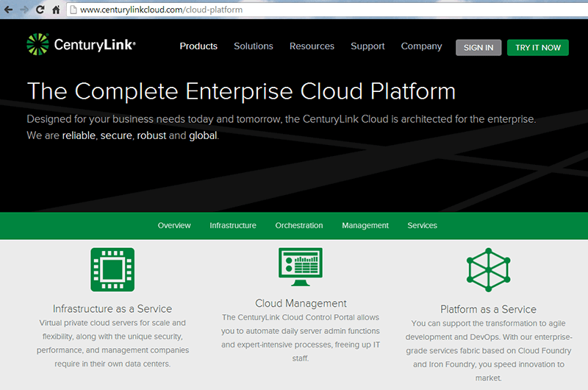Click the highlighted word reliable
The height and width of the screenshot is (390, 588).
click(79, 135)
